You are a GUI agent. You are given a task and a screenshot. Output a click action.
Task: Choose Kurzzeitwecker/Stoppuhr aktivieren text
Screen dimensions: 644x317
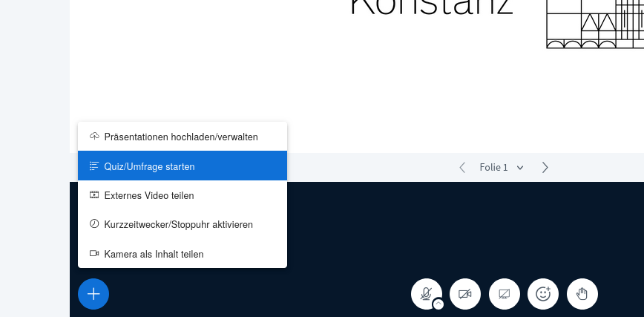[178, 224]
